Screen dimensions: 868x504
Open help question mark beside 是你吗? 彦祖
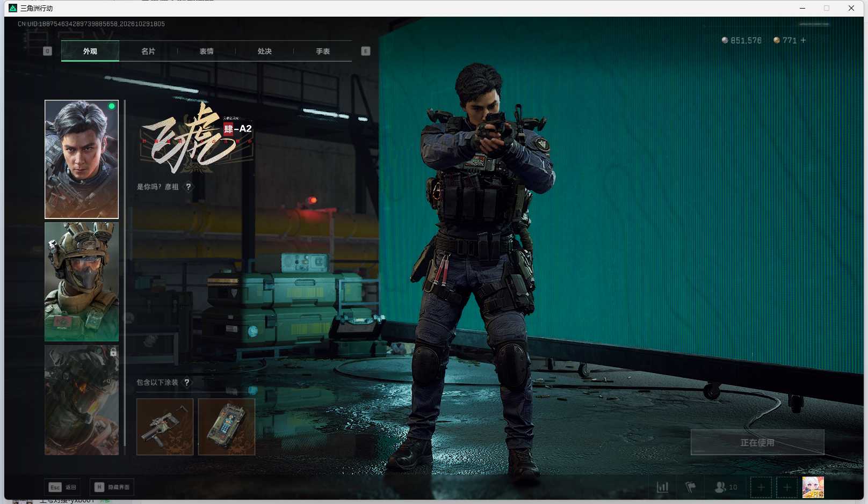pyautogui.click(x=188, y=187)
